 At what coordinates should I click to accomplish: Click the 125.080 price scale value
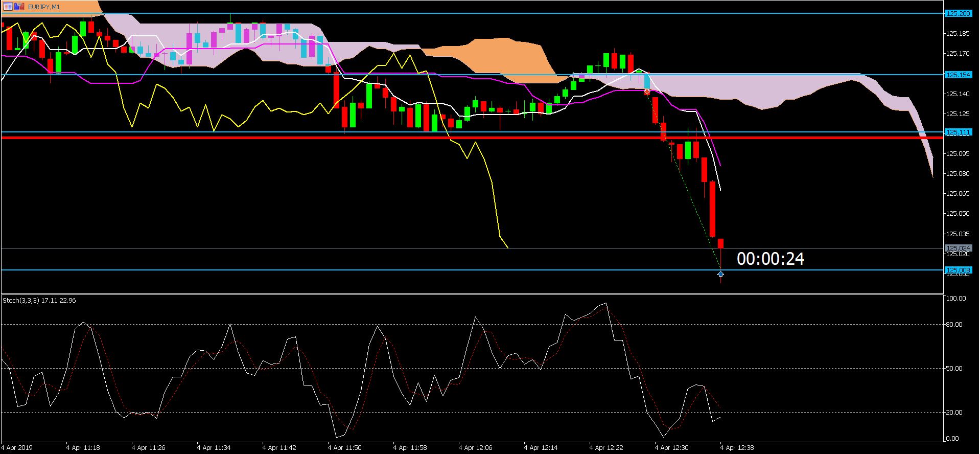958,173
